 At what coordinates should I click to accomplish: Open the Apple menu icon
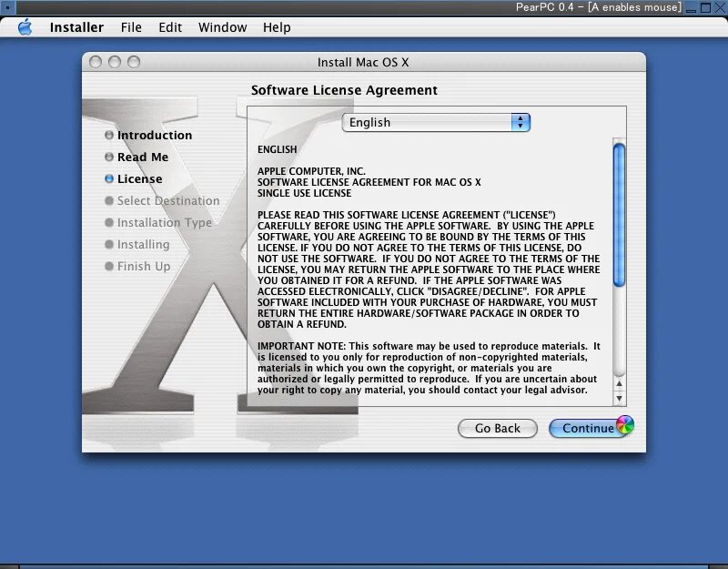click(x=25, y=27)
